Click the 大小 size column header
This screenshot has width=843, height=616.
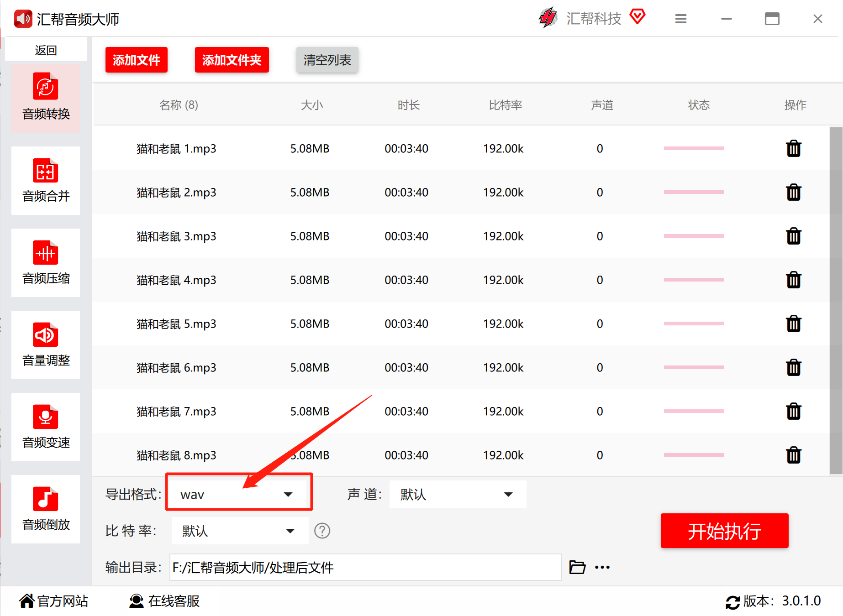[312, 105]
